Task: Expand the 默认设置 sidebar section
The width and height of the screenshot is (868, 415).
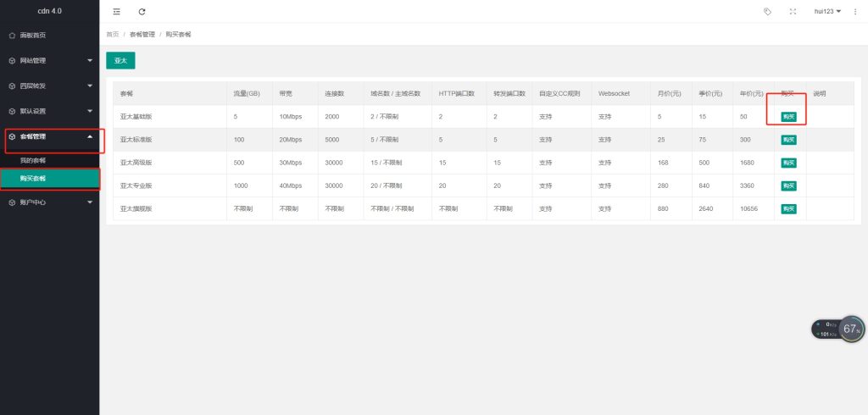Action: 49,111
